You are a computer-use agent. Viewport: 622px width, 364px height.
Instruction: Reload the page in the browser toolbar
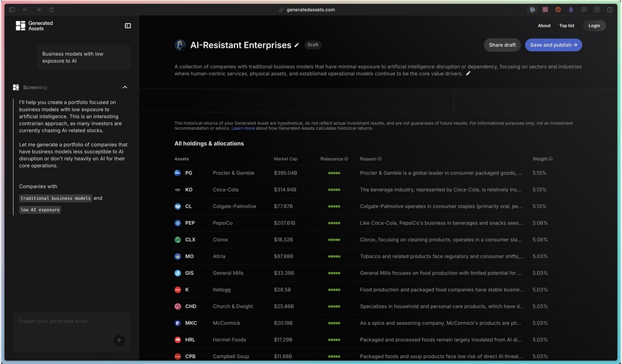click(52, 10)
